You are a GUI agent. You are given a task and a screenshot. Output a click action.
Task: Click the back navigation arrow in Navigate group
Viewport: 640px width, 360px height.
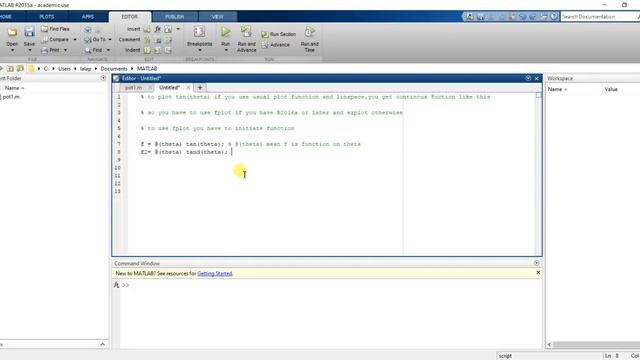pos(88,29)
